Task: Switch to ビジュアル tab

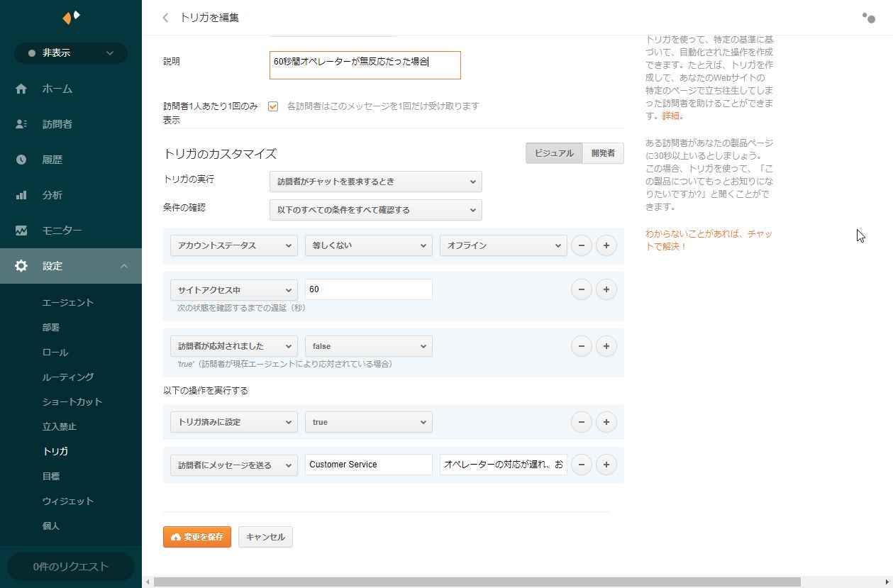Action: [554, 153]
